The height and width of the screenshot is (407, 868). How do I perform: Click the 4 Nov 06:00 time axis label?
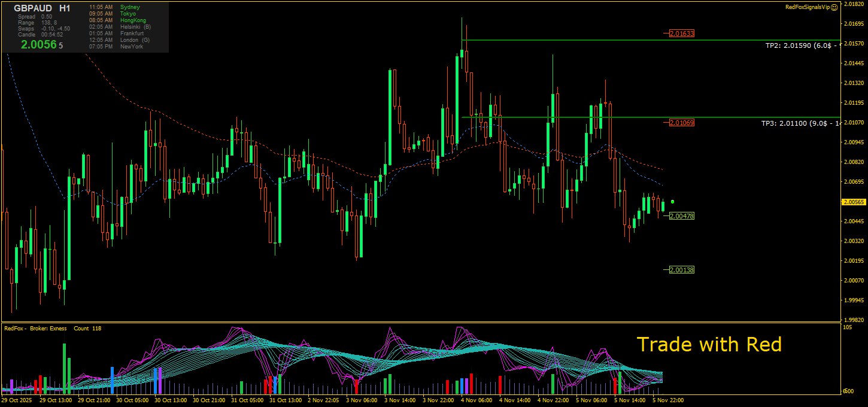pos(477,400)
